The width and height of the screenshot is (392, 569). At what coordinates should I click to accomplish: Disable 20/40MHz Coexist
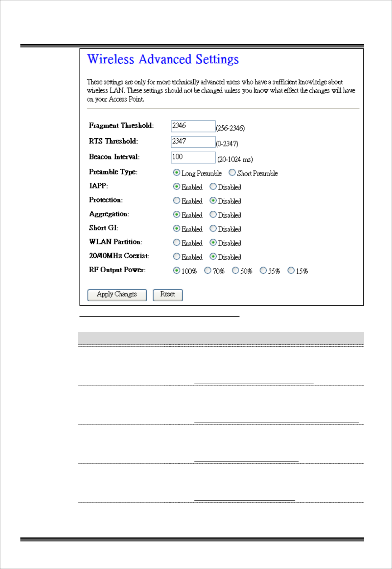click(x=213, y=257)
